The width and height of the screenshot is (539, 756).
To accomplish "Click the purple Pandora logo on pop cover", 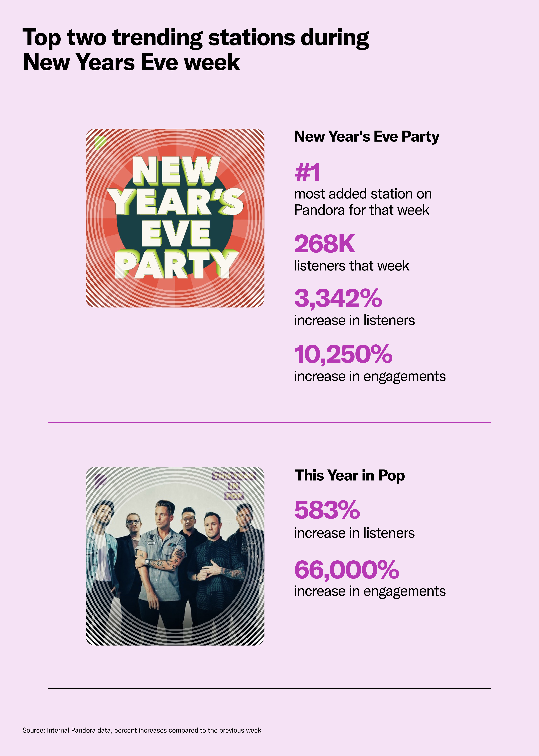I will click(x=100, y=481).
